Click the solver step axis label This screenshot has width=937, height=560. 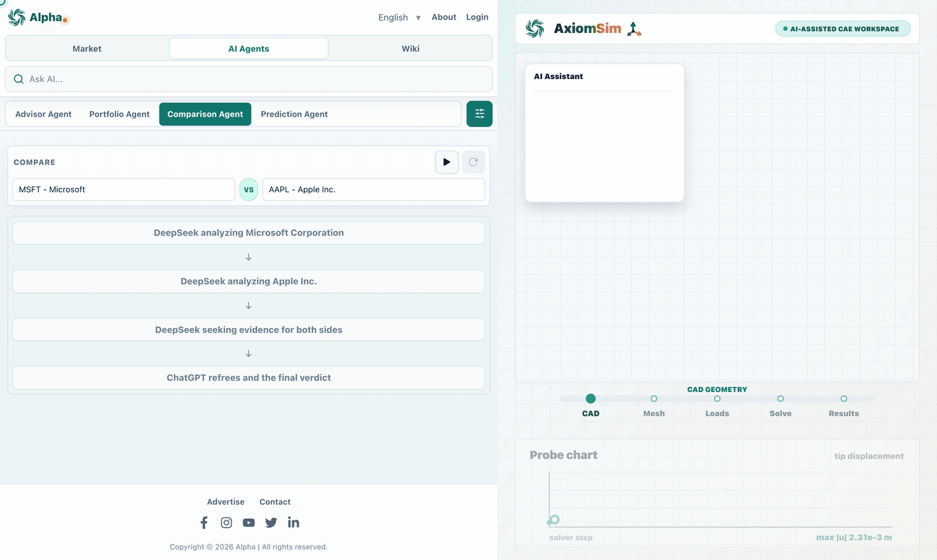click(571, 537)
